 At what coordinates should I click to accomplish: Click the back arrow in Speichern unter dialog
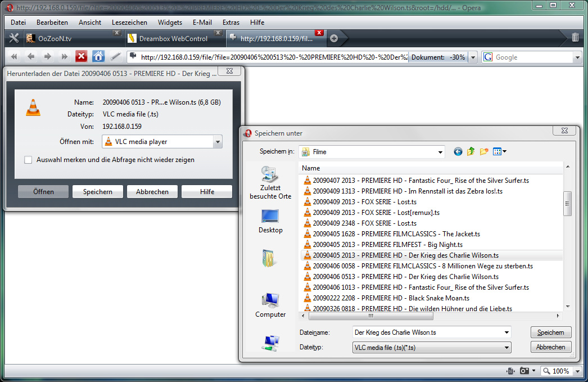click(458, 151)
